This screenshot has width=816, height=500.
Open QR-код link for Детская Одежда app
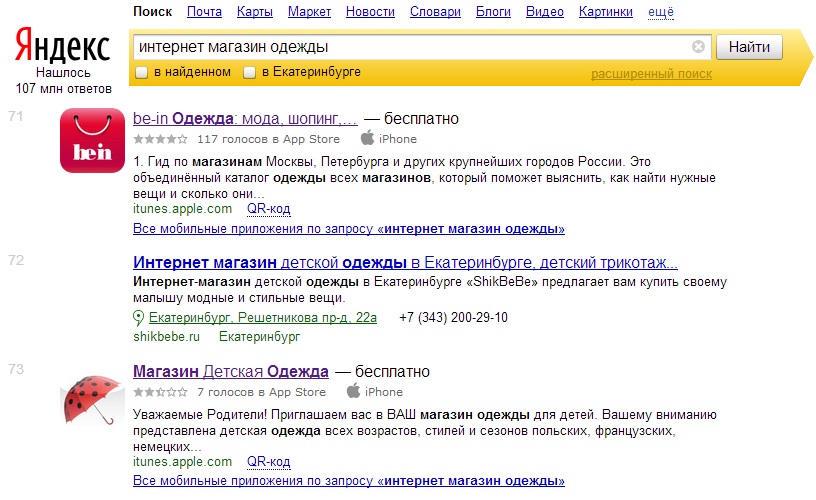pos(269,461)
